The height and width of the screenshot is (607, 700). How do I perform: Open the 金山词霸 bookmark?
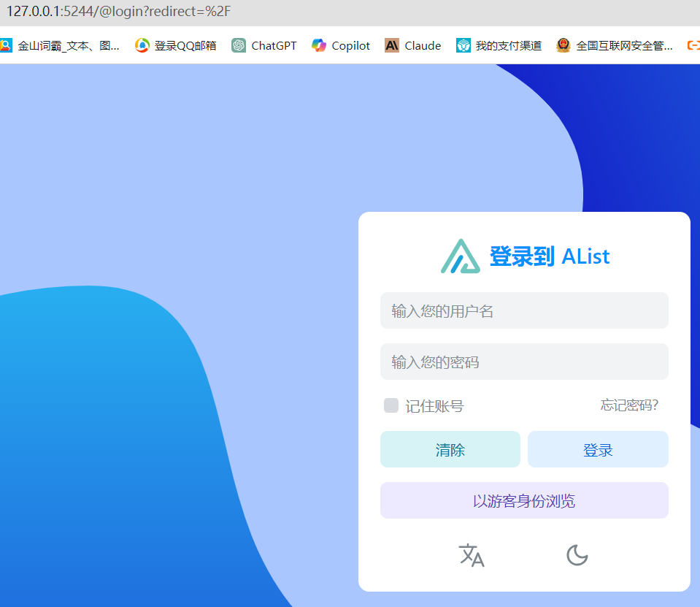pos(60,45)
